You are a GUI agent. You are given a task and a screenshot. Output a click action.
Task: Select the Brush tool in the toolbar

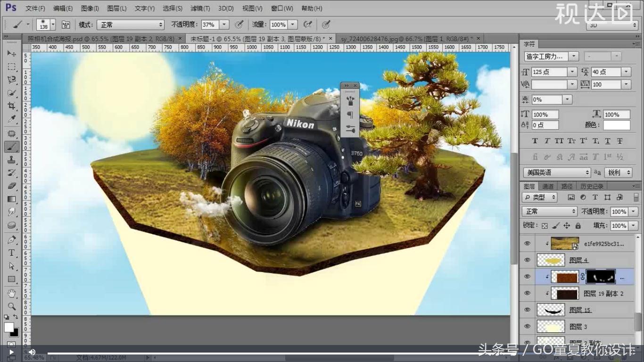[12, 147]
